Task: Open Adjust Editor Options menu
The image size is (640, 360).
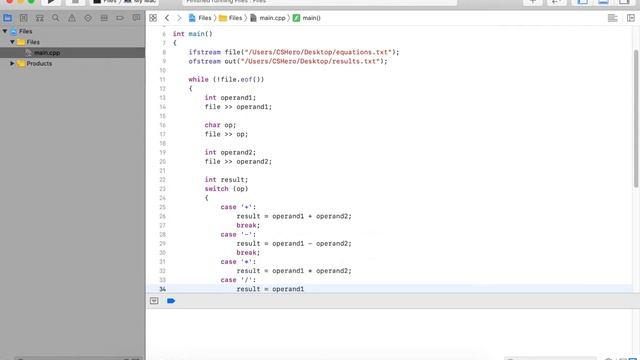Action: pyautogui.click(x=612, y=18)
